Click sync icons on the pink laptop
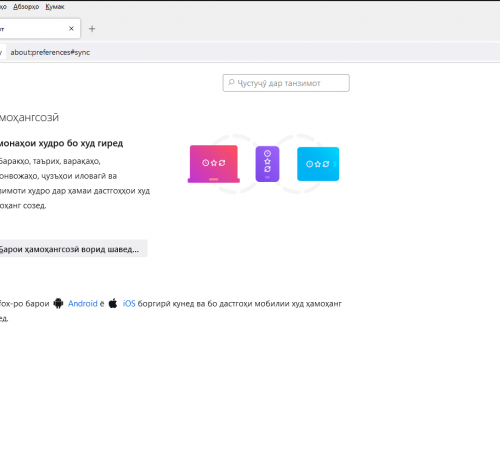500x450 pixels. 214,163
